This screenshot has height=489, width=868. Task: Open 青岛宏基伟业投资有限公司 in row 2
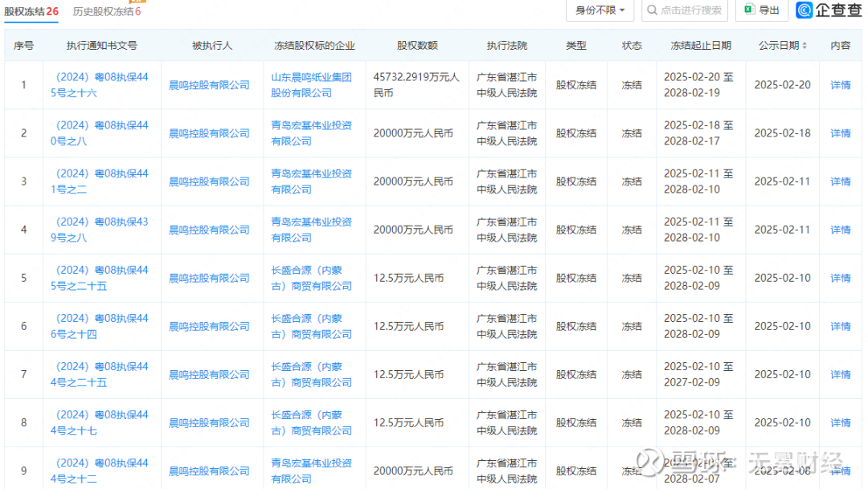[x=312, y=132]
